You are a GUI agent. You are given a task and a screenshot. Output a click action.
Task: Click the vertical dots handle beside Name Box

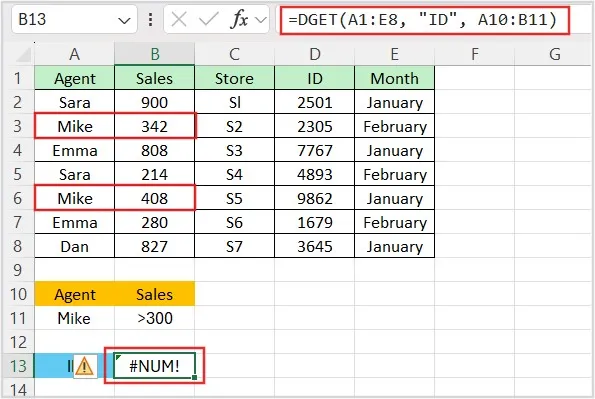click(151, 19)
